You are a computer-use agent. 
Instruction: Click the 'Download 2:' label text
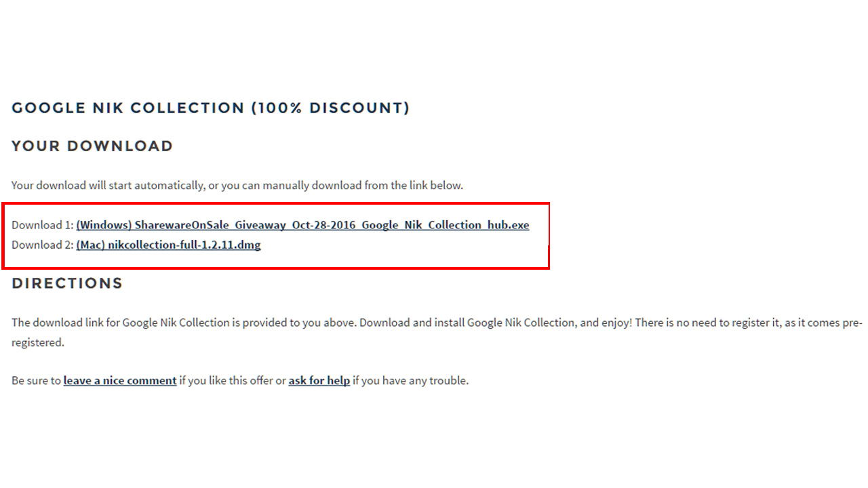point(42,245)
